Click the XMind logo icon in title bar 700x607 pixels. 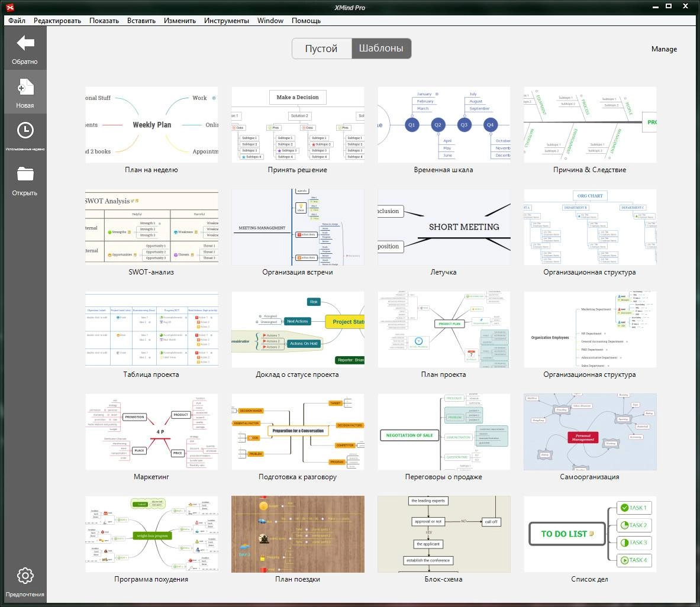pos(10,7)
